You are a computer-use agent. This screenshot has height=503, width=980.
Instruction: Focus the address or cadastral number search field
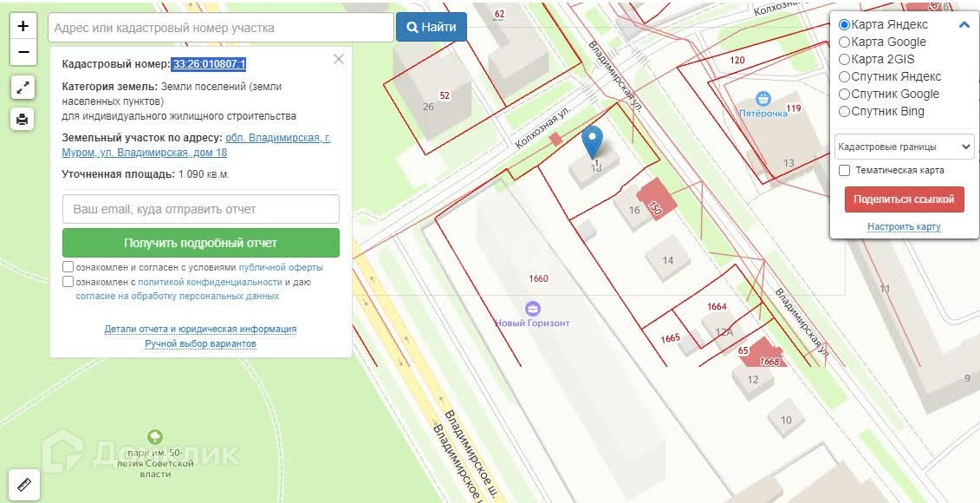click(221, 28)
